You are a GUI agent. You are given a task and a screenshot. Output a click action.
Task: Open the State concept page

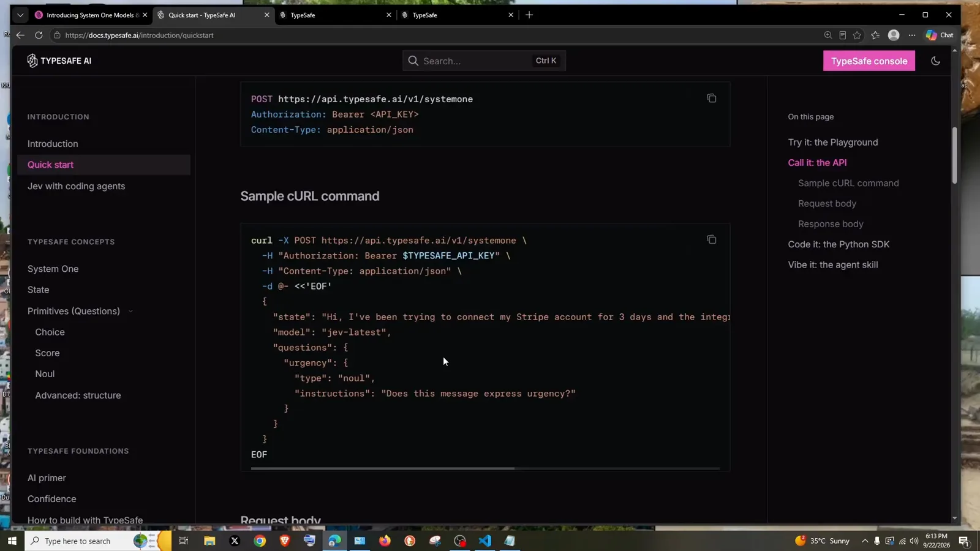click(38, 290)
